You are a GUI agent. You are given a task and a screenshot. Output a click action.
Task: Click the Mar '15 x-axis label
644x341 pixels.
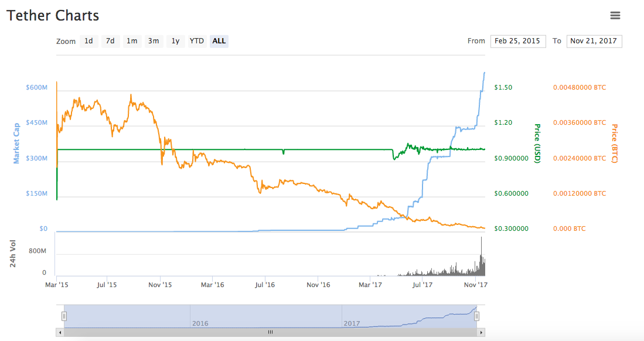tap(57, 285)
